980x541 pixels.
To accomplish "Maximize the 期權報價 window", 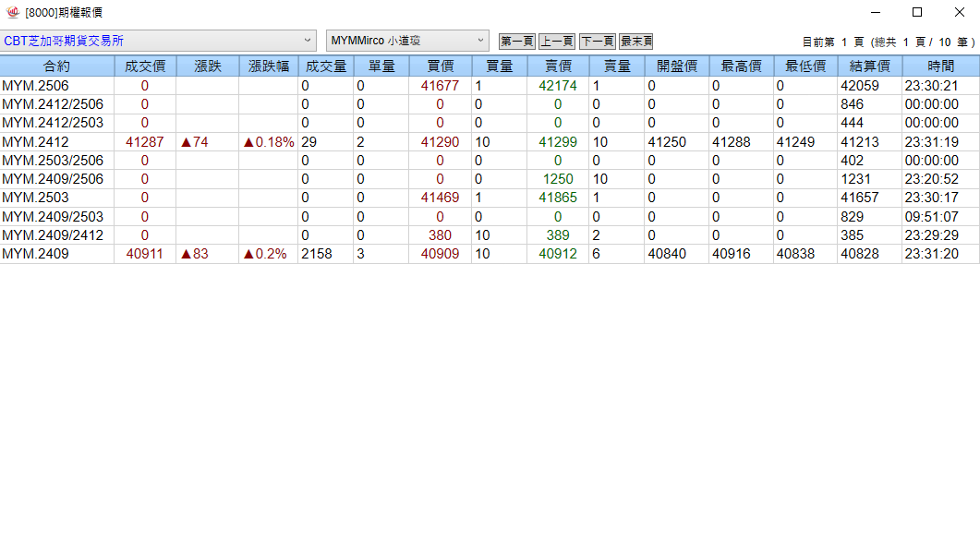I will pyautogui.click(x=916, y=12).
